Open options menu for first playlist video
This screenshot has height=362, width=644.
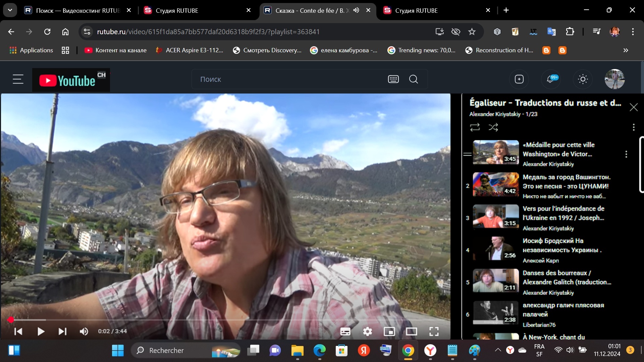click(626, 154)
